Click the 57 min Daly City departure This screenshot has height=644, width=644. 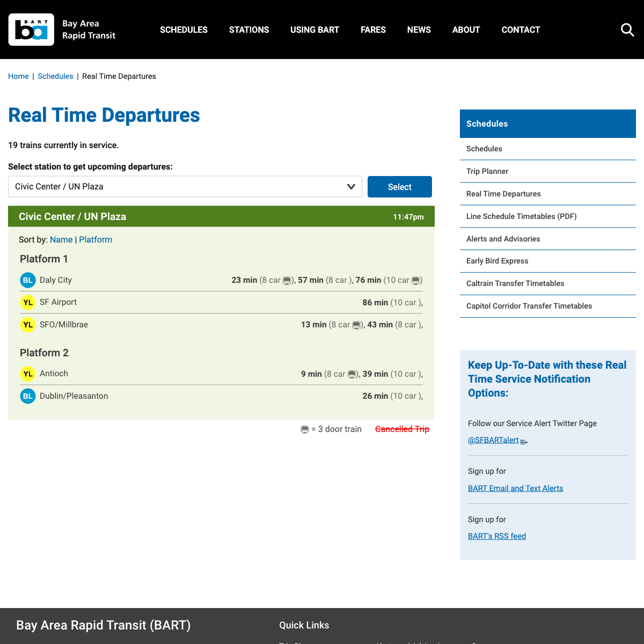click(x=311, y=280)
